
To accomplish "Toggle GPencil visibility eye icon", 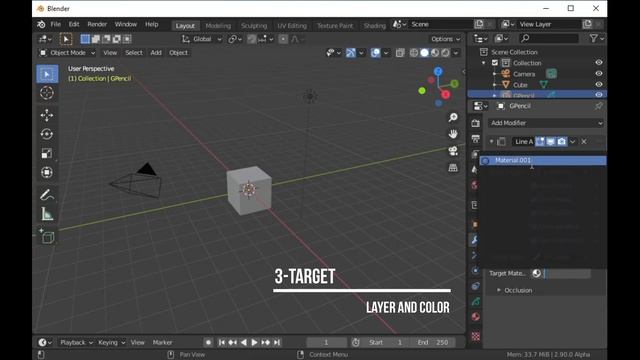I will coord(598,95).
